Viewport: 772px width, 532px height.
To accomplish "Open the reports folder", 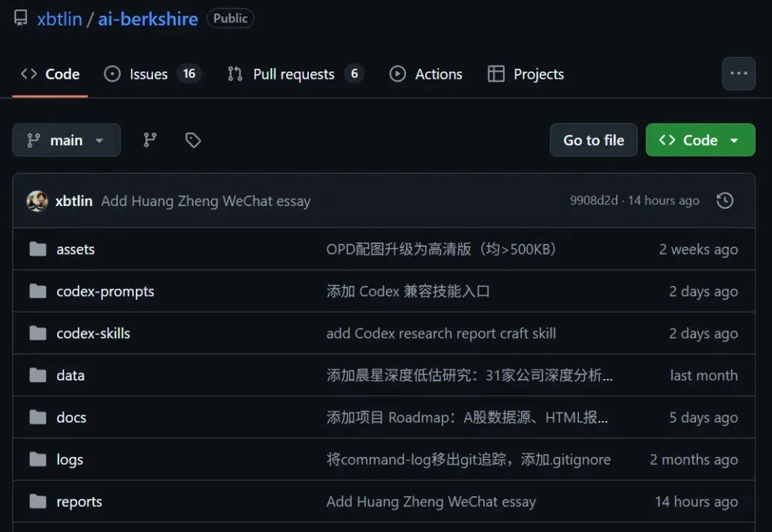I will point(79,502).
